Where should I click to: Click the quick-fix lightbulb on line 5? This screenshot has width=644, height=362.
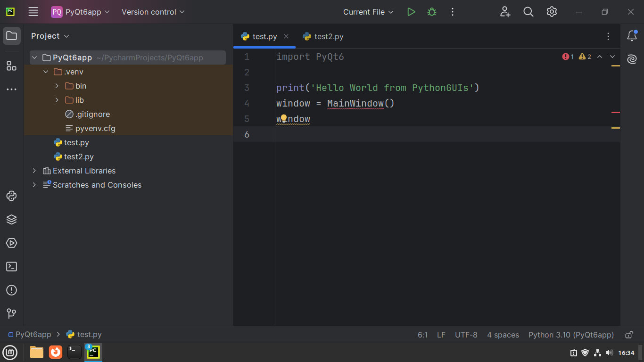tap(284, 117)
